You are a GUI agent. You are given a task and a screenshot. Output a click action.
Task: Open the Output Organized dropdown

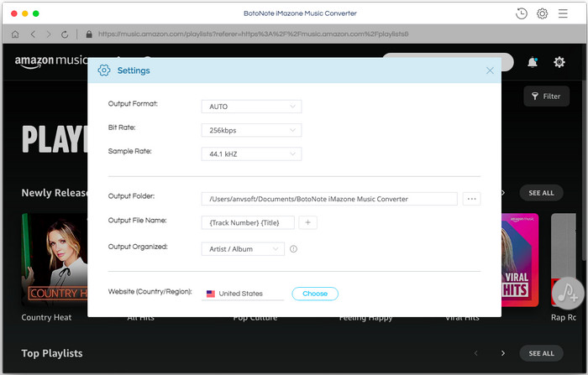pos(243,249)
